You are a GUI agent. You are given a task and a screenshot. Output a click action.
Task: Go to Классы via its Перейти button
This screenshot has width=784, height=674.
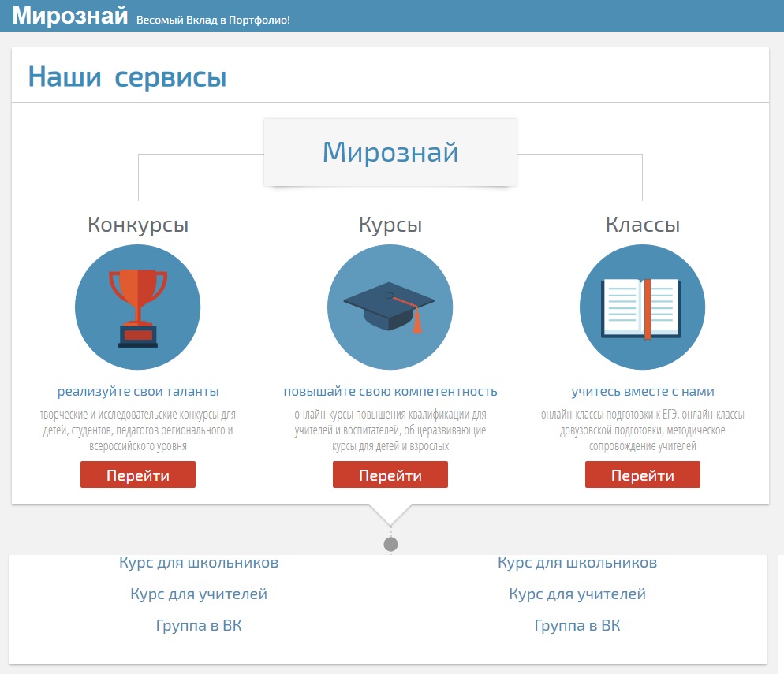[x=643, y=475]
